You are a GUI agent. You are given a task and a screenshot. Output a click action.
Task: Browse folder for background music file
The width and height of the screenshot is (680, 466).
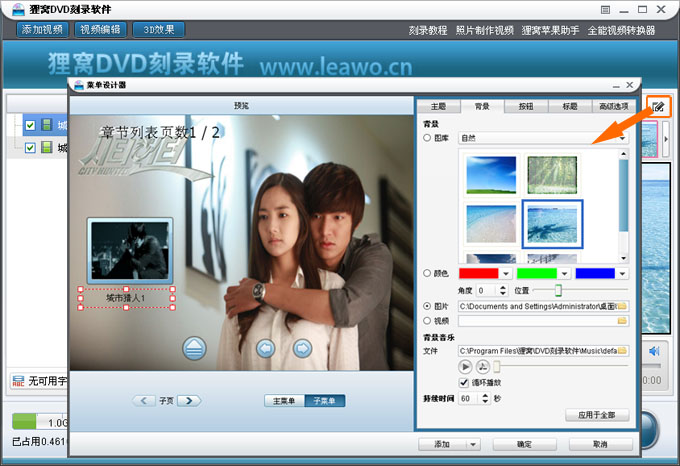(622, 351)
